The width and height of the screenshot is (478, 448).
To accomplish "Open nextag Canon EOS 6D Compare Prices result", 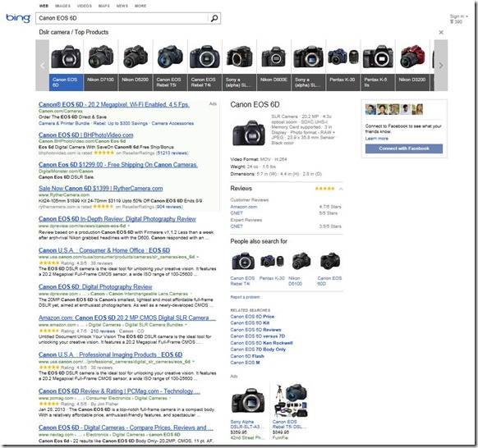I will click(126, 427).
